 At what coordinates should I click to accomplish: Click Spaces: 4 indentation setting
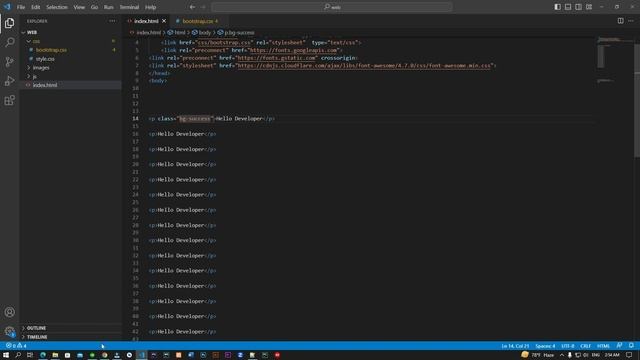tap(545, 346)
